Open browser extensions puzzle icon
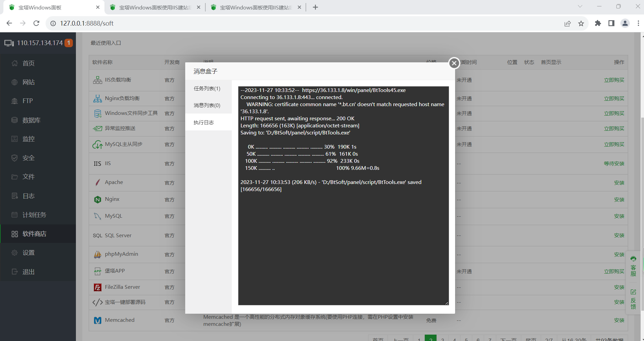The image size is (644, 341). tap(598, 23)
